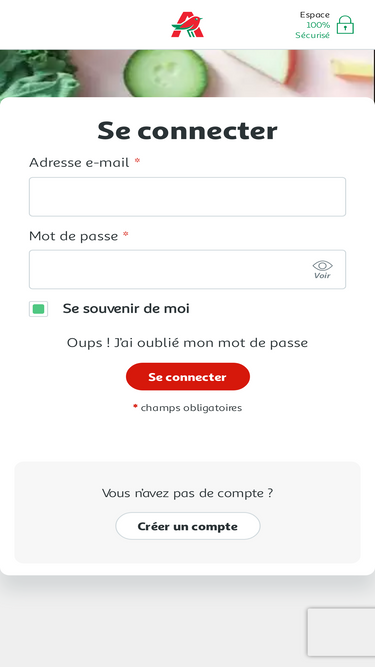
Task: Show password using the eye icon
Action: [x=323, y=265]
